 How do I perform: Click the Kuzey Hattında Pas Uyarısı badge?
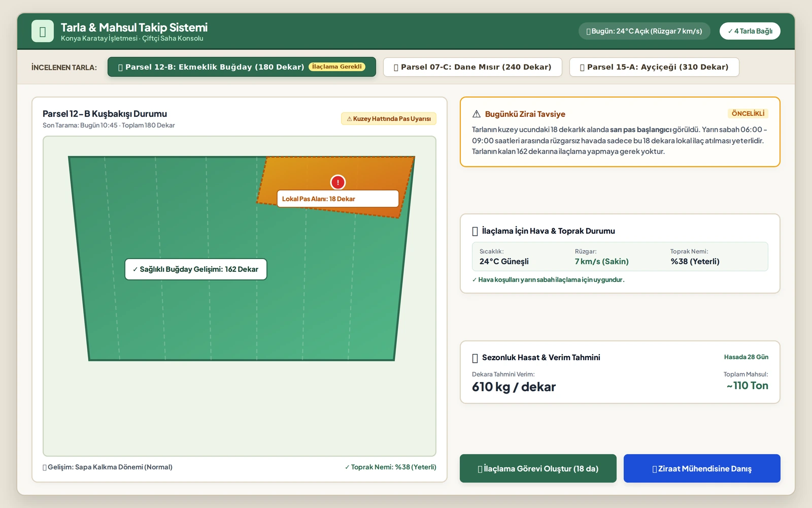tap(389, 119)
